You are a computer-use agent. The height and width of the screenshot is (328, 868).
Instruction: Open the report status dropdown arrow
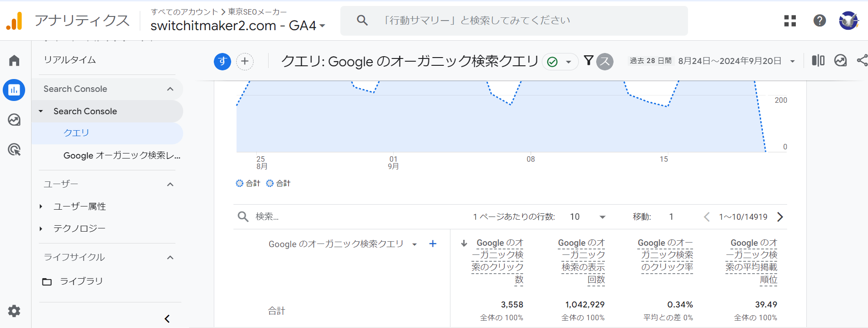pyautogui.click(x=568, y=62)
